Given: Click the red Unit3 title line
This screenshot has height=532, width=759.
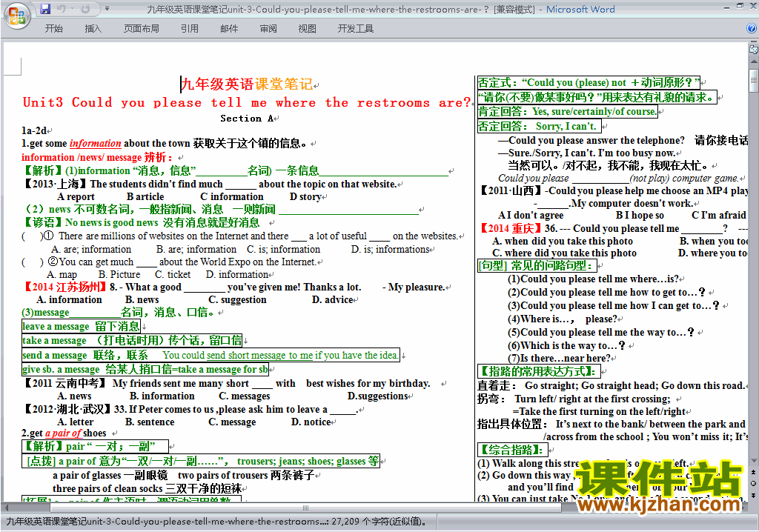Looking at the screenshot, I should click(247, 103).
